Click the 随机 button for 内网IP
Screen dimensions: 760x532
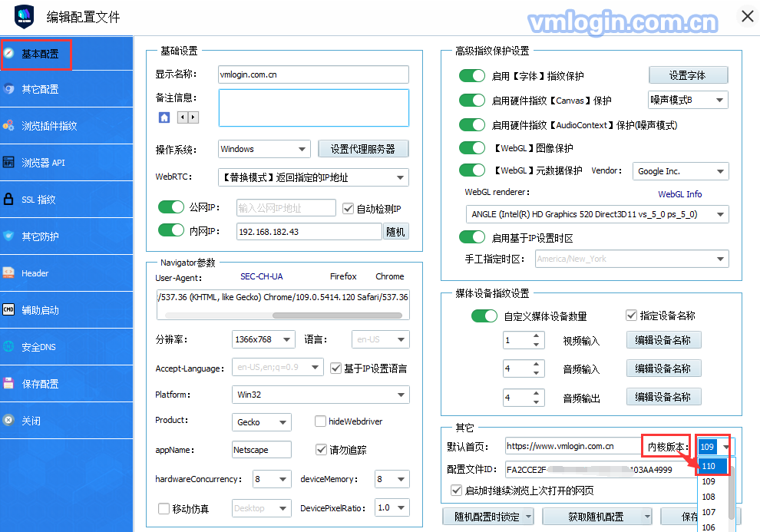395,232
